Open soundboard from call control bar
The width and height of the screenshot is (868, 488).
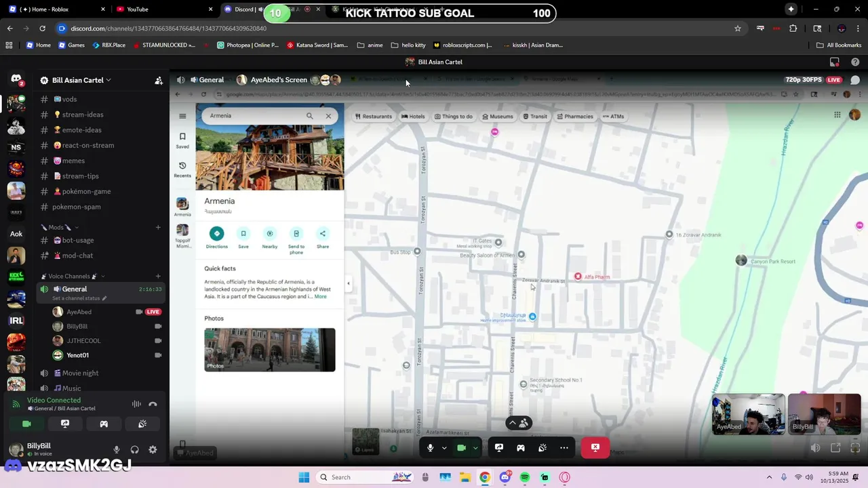coord(542,447)
